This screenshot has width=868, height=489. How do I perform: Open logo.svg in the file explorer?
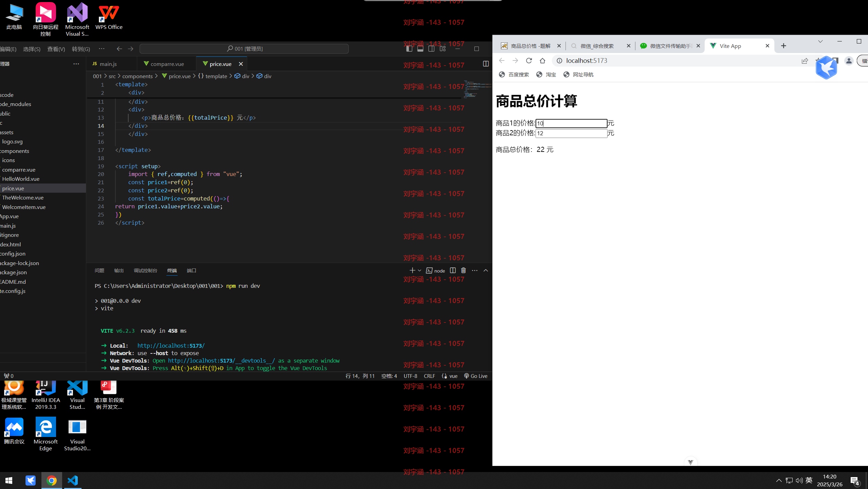pos(43,141)
